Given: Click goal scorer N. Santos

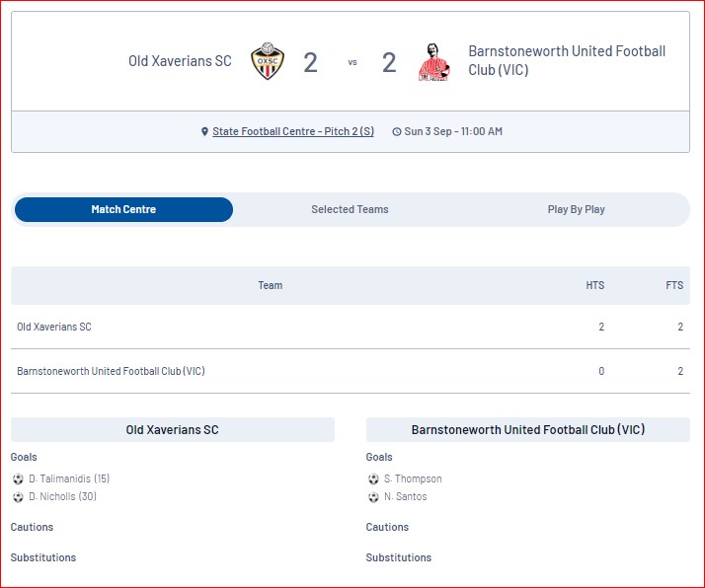Looking at the screenshot, I should [x=405, y=497].
